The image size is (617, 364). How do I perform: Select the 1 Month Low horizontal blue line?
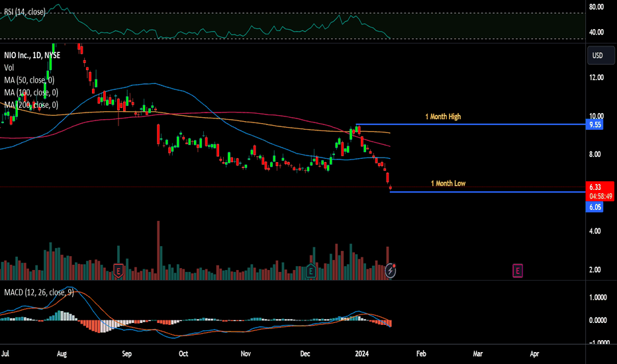(487, 192)
